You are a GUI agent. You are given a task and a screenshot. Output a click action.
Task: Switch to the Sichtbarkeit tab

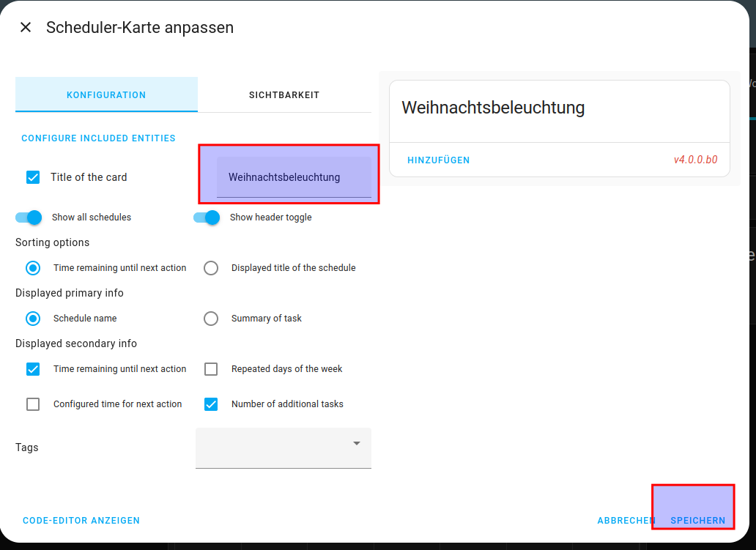[284, 95]
